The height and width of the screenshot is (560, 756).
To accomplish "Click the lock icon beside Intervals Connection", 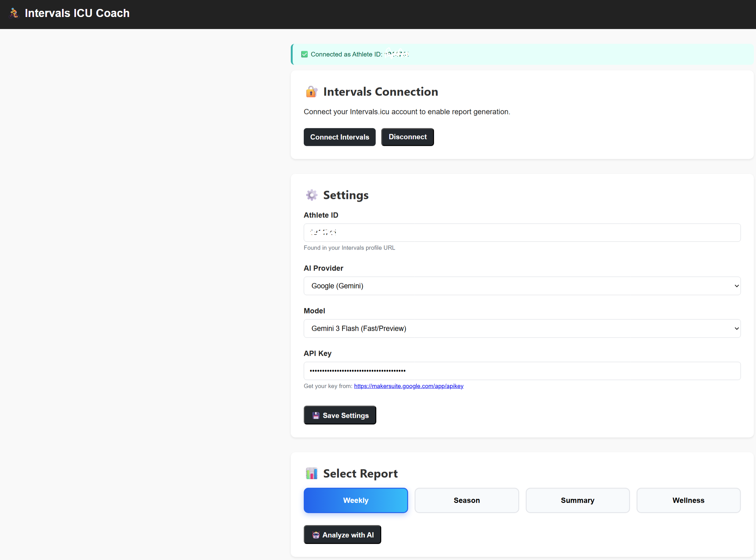I will point(311,92).
